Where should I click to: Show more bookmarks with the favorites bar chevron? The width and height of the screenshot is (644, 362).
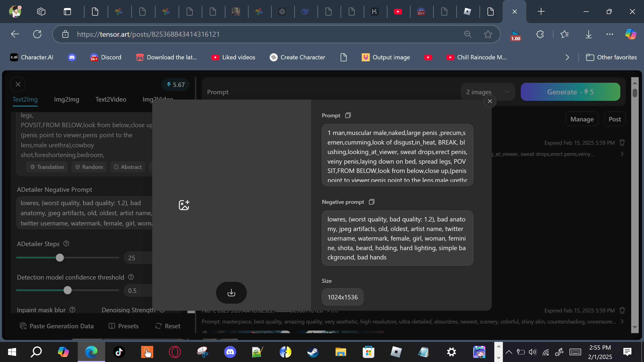[x=567, y=57]
